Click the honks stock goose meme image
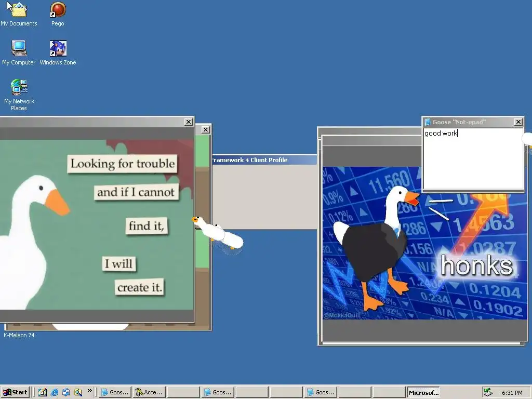This screenshot has height=399, width=532. [x=424, y=243]
